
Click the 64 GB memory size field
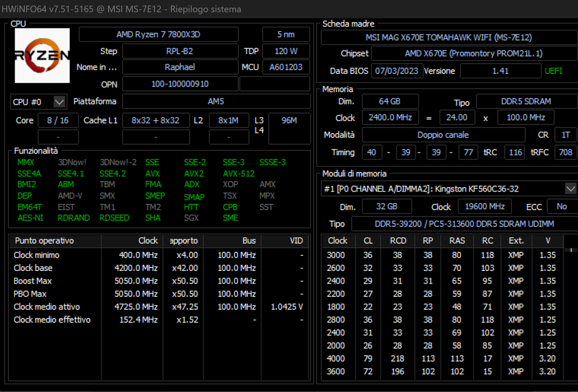pos(390,101)
